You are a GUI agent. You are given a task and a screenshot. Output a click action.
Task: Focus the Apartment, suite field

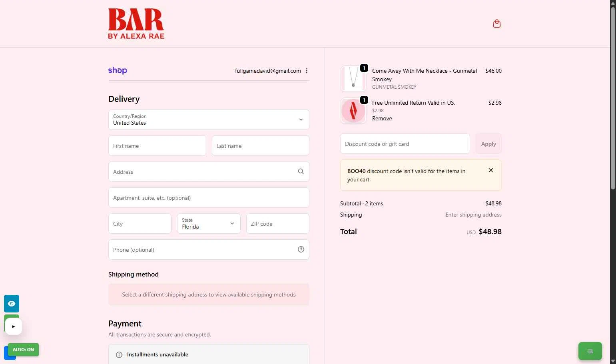tap(209, 197)
